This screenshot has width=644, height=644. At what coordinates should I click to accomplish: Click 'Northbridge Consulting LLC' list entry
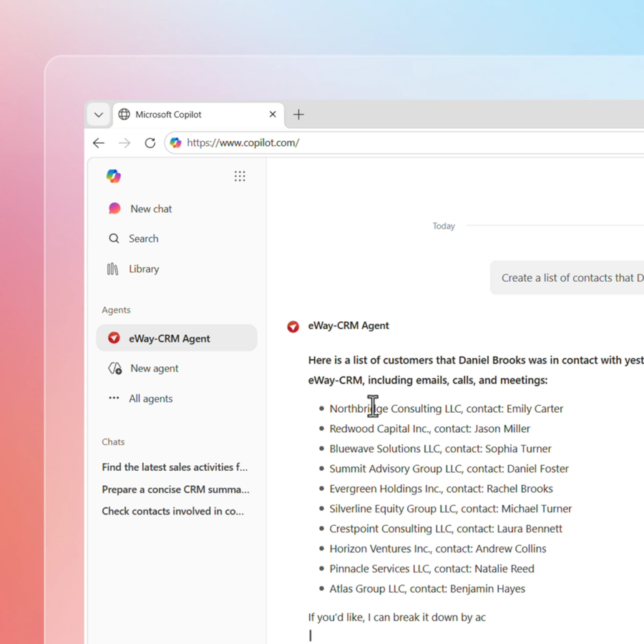click(x=447, y=409)
